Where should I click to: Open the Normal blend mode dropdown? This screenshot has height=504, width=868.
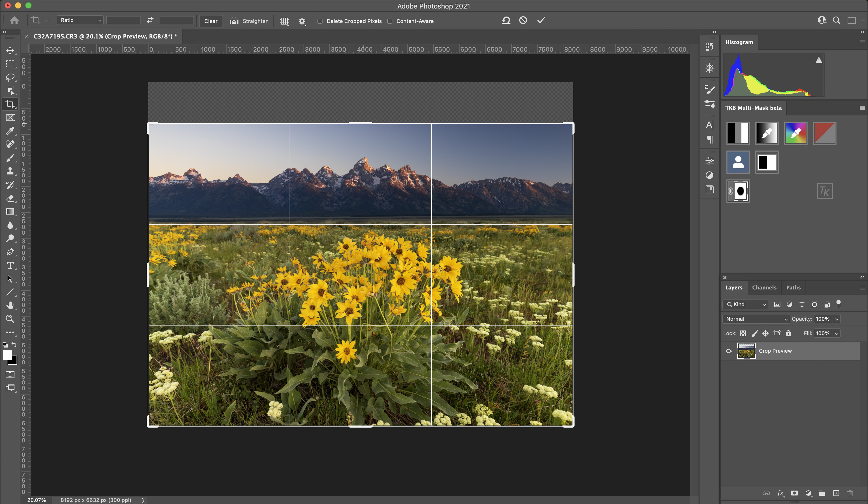coord(756,319)
